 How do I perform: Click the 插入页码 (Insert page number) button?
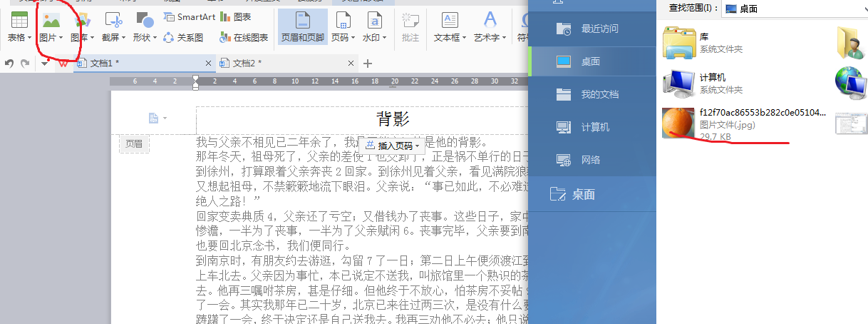pyautogui.click(x=393, y=145)
